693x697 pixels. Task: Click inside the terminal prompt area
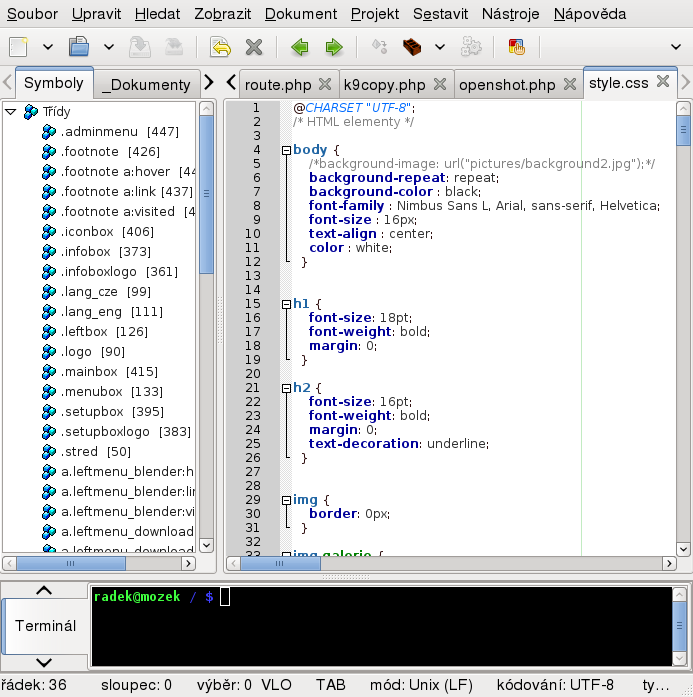pos(380,625)
